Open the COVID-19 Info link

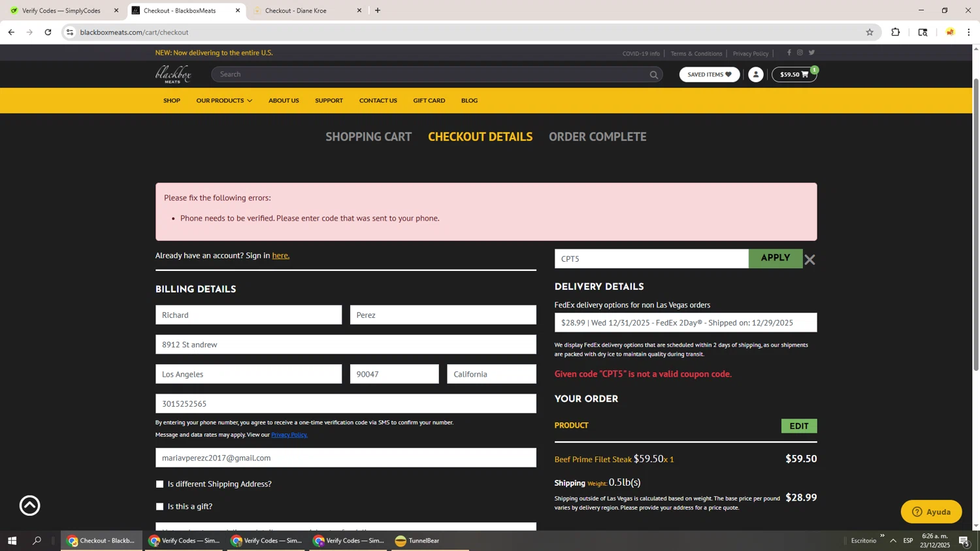coord(641,54)
